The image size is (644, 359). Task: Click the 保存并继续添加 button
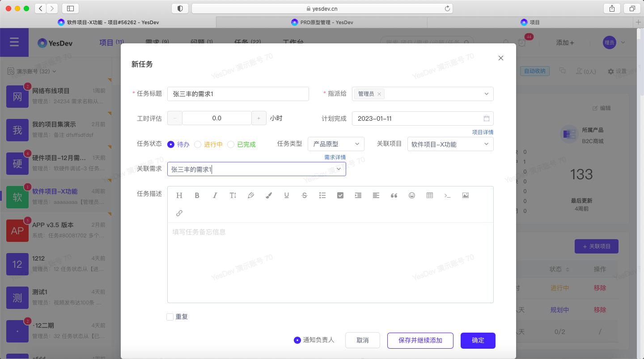(420, 340)
